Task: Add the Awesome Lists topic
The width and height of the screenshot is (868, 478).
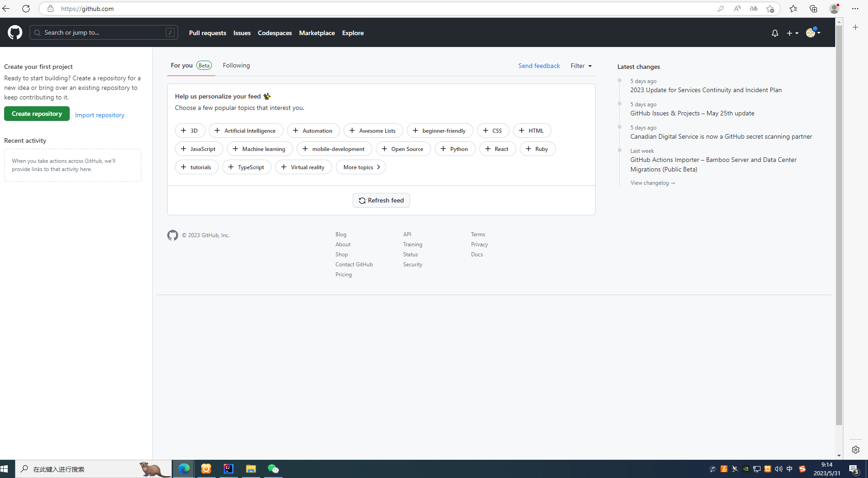Action: point(373,130)
